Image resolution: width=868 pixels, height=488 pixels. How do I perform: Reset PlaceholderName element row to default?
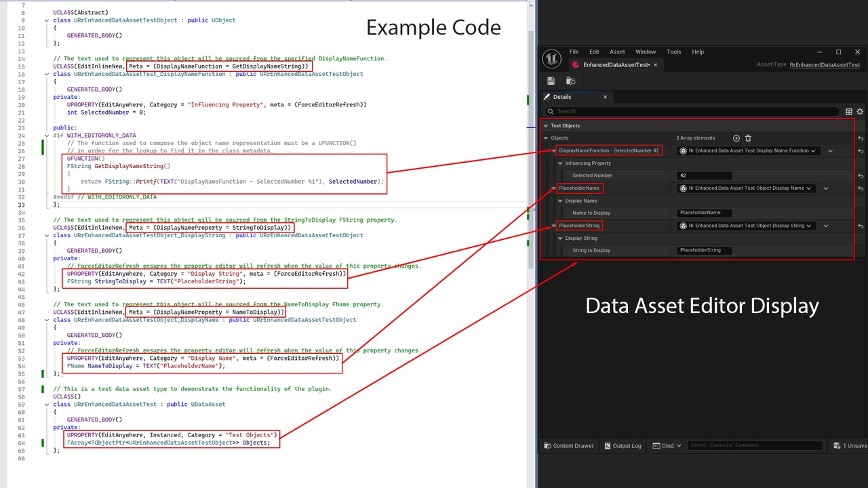[x=860, y=188]
